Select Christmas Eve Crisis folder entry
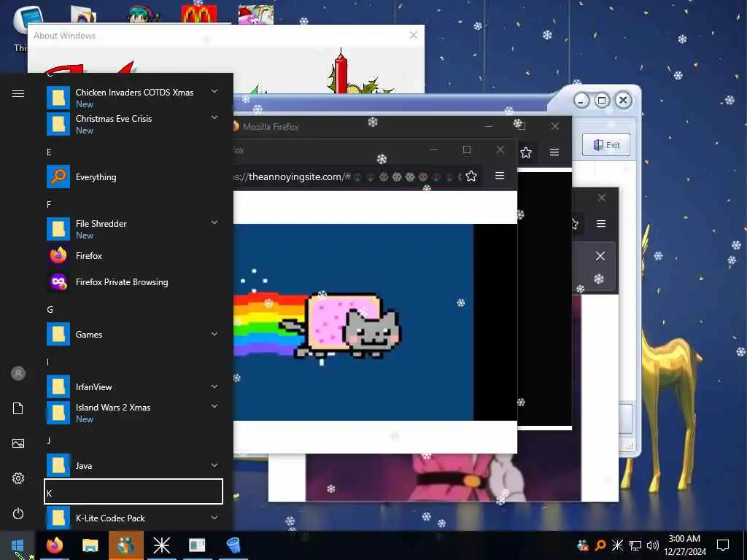This screenshot has height=560, width=747. [133, 124]
